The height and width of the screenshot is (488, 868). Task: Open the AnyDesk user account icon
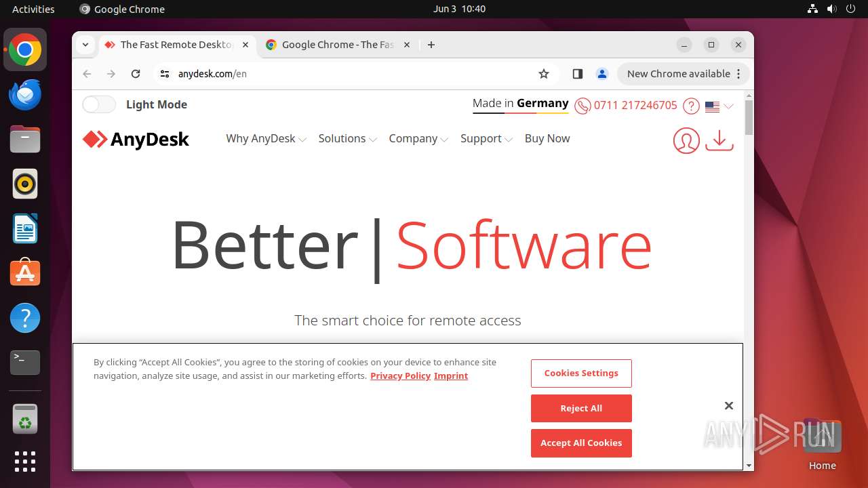686,140
